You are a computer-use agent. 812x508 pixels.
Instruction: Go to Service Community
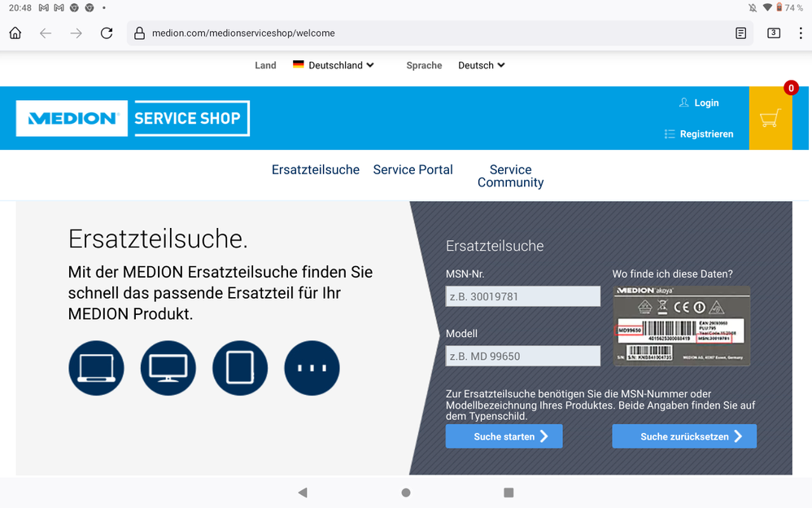tap(510, 176)
